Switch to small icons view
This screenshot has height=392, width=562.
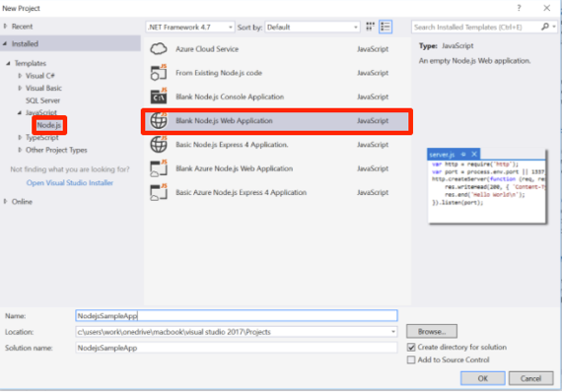tap(371, 27)
